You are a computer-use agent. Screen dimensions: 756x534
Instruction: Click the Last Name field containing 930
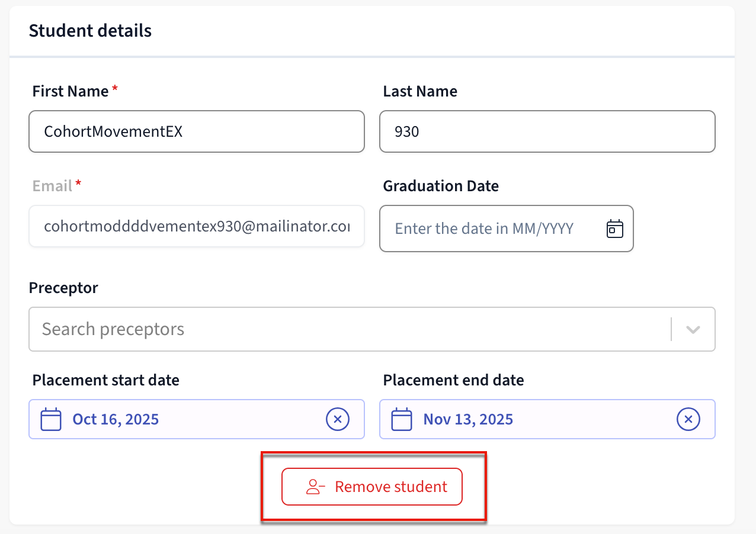(x=547, y=131)
